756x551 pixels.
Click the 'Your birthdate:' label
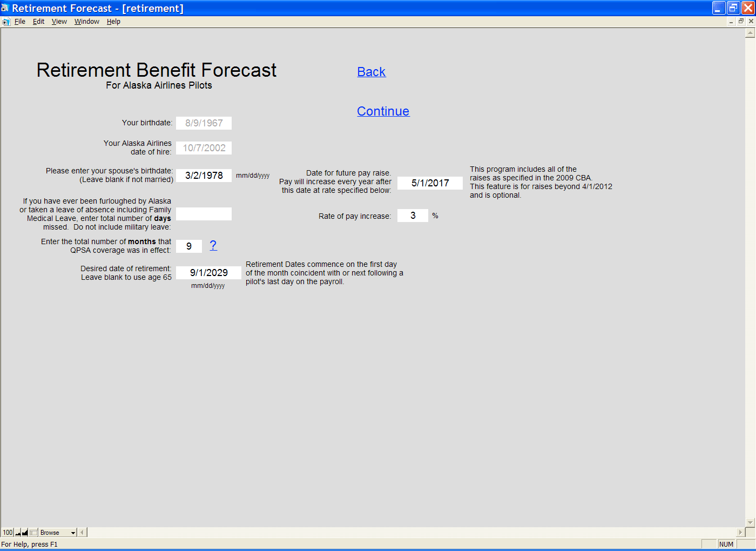147,123
